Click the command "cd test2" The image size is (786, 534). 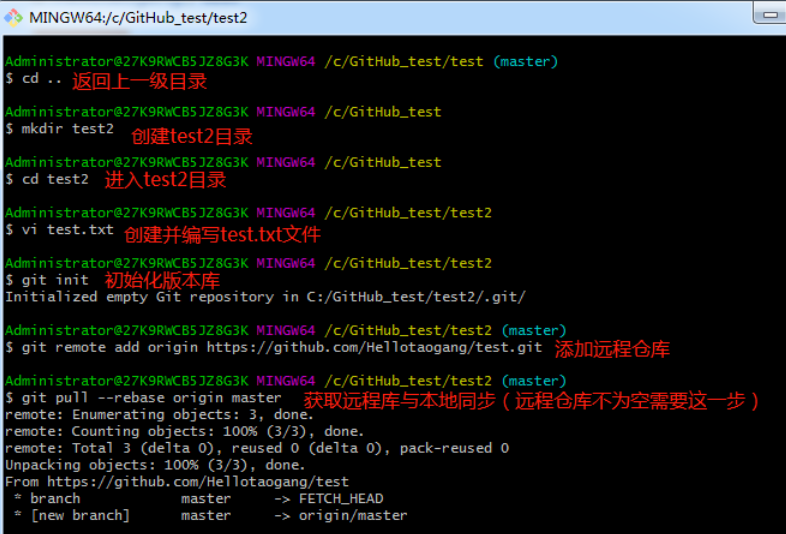pyautogui.click(x=55, y=179)
